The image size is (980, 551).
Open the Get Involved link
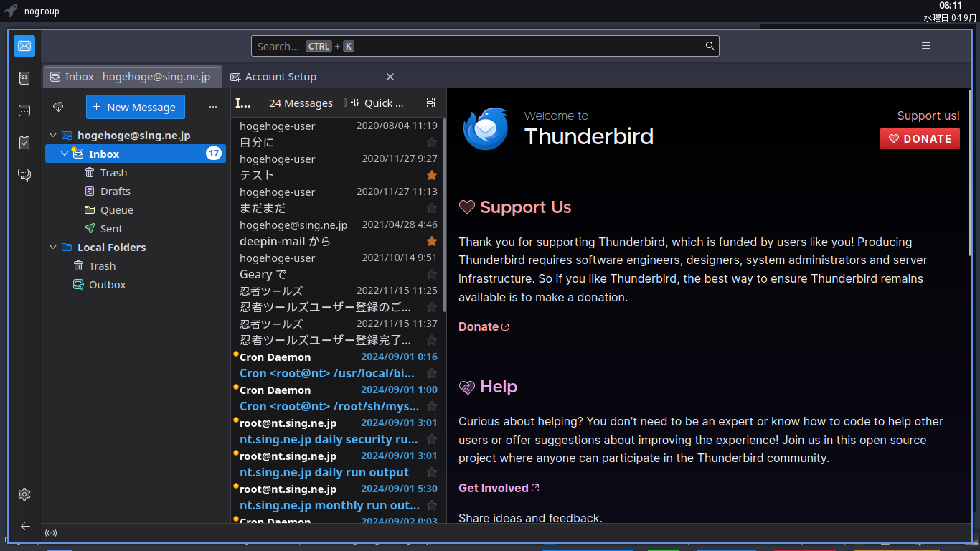click(x=499, y=488)
